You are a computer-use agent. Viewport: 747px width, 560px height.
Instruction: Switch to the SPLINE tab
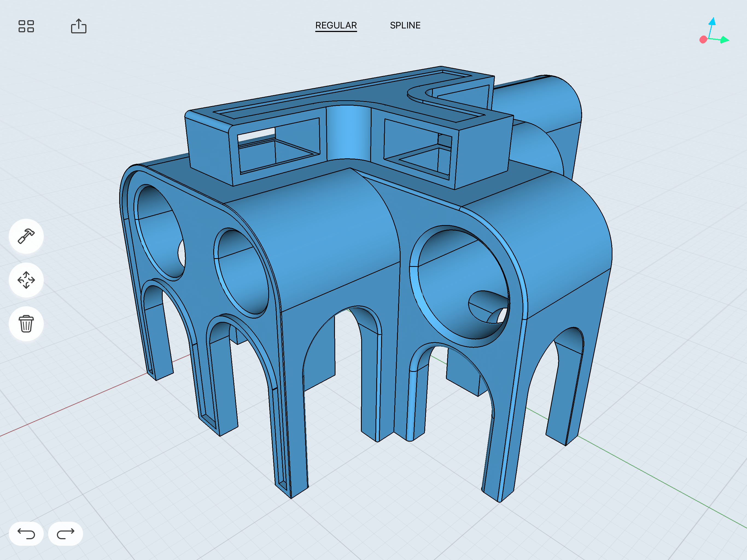(405, 25)
